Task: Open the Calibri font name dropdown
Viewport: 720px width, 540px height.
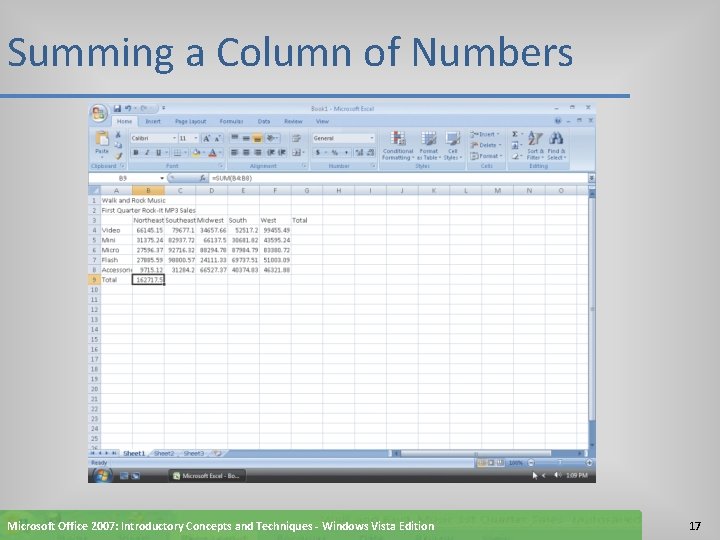Action: [174, 138]
